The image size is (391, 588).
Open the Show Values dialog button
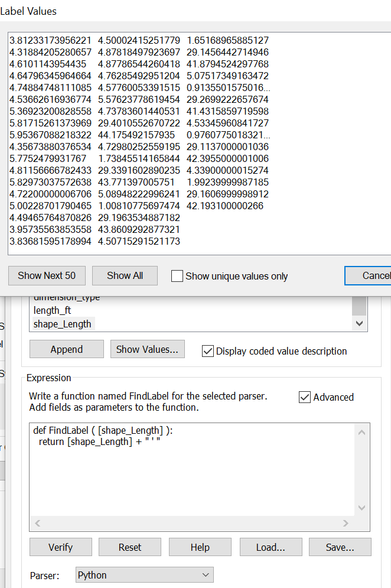click(147, 349)
